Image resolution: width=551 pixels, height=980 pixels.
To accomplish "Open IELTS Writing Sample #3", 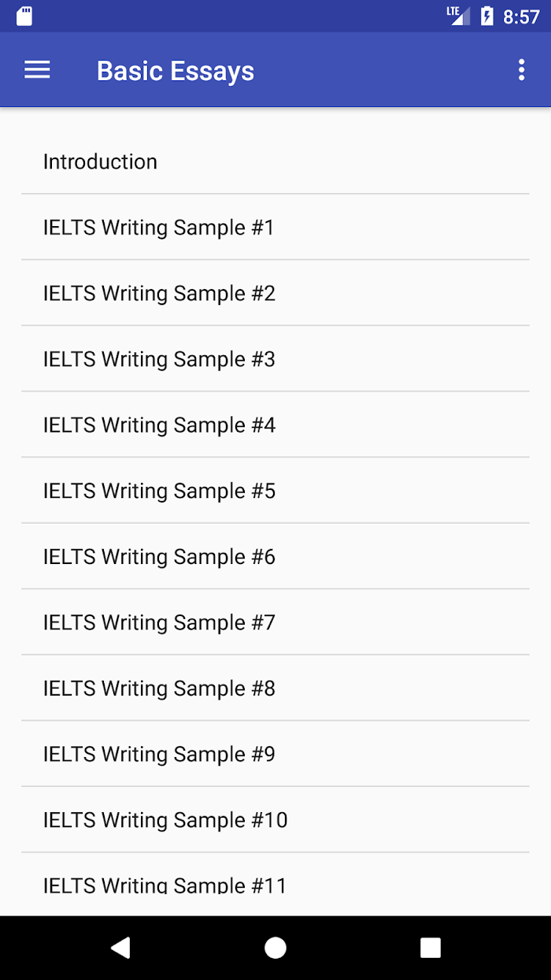I will tap(275, 359).
